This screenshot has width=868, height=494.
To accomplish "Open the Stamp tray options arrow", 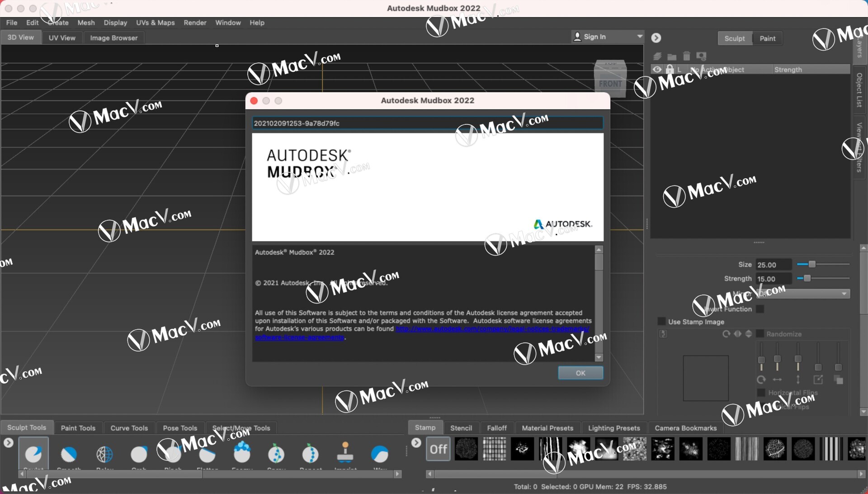I will 416,443.
